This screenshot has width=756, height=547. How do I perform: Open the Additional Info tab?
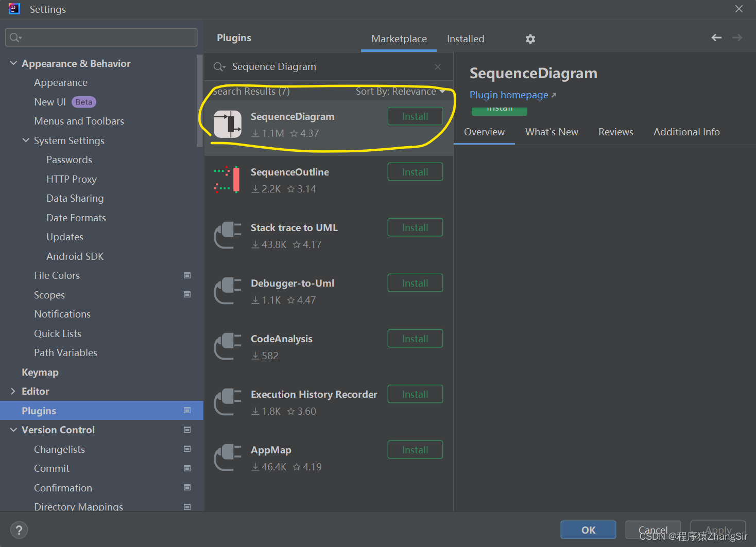(686, 132)
